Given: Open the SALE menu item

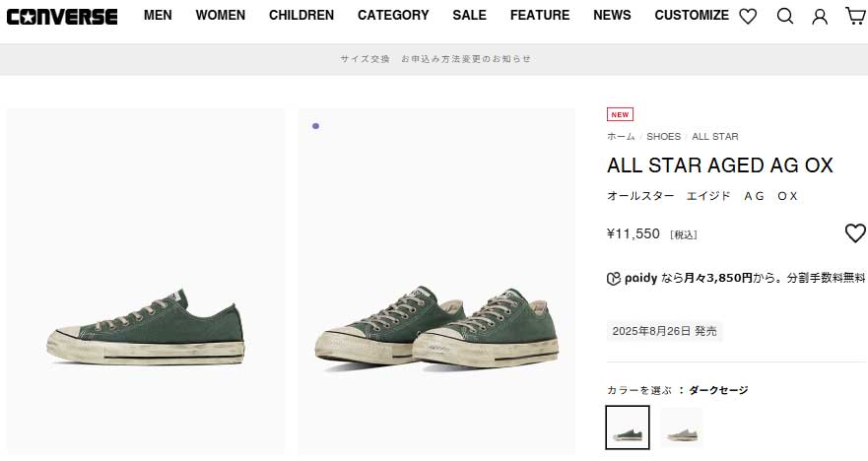Looking at the screenshot, I should [469, 16].
